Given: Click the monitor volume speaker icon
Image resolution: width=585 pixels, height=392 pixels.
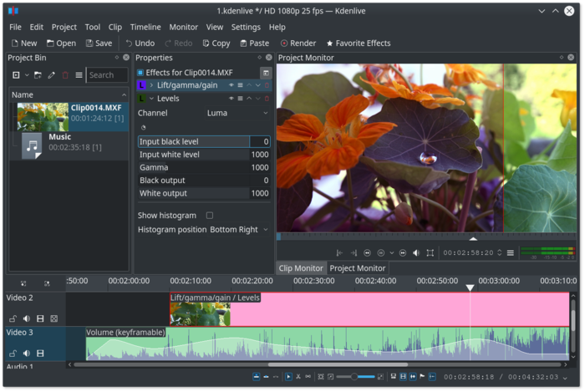Looking at the screenshot, I should (416, 252).
